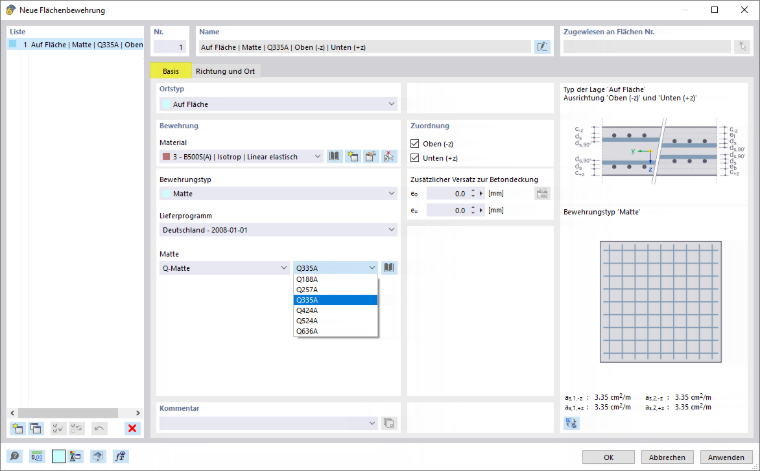Open the Lieferprogramm Deutschland dropdown
This screenshot has width=760, height=471.
pyautogui.click(x=278, y=230)
